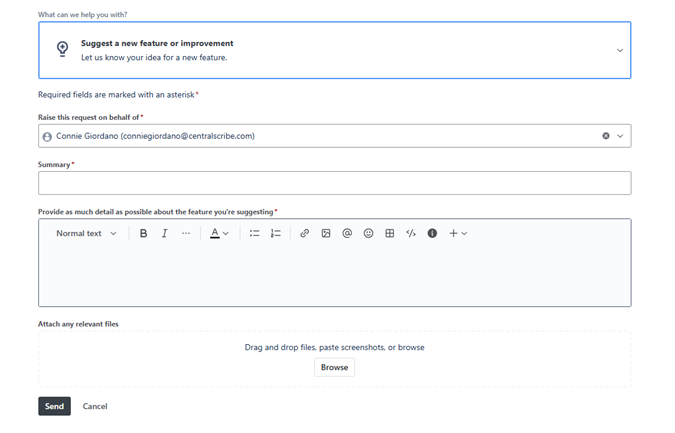Open the text color picker

pyautogui.click(x=219, y=233)
